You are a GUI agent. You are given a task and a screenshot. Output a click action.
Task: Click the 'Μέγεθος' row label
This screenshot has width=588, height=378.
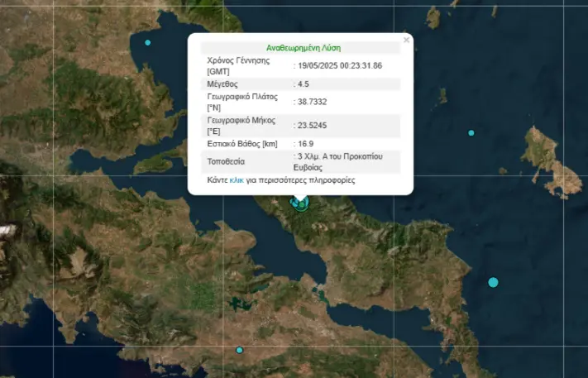(222, 84)
